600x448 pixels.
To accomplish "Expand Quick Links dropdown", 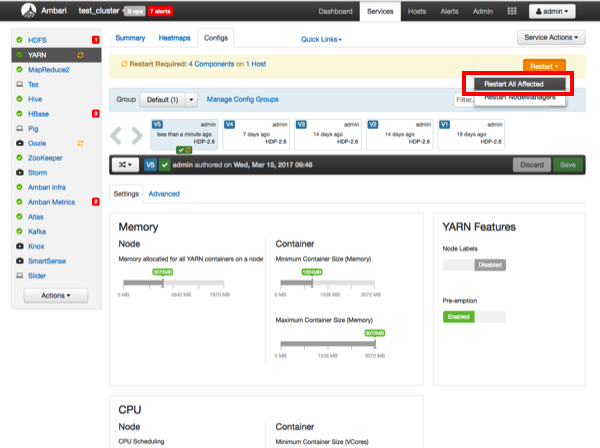I will [321, 39].
